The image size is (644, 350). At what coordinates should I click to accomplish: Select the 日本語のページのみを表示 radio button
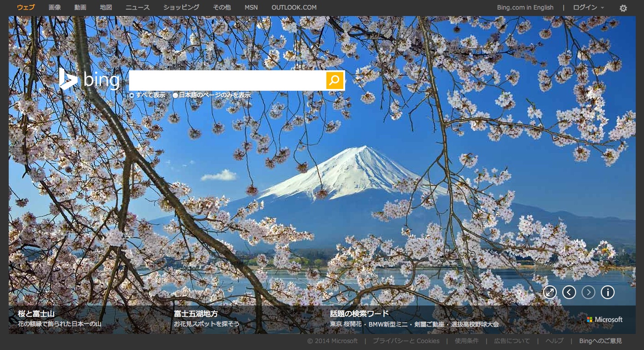[175, 95]
